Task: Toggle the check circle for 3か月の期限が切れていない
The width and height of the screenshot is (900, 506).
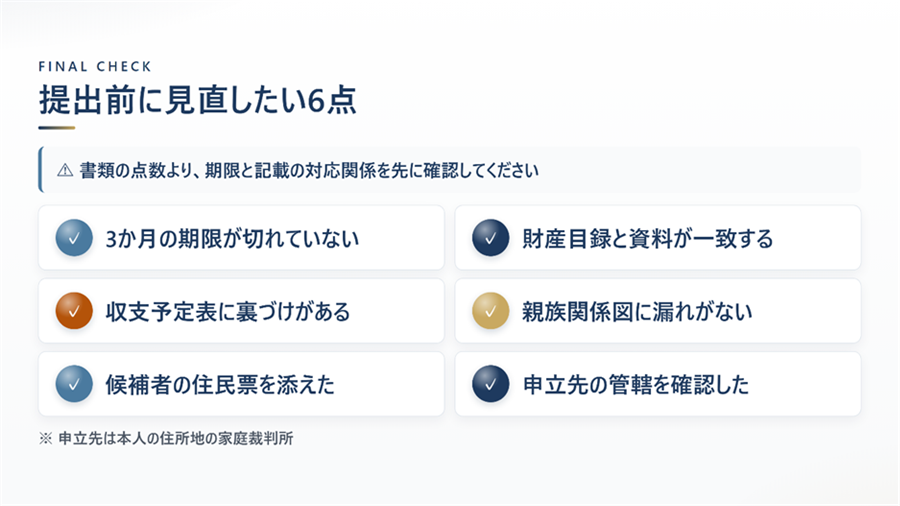Action: coord(74,238)
